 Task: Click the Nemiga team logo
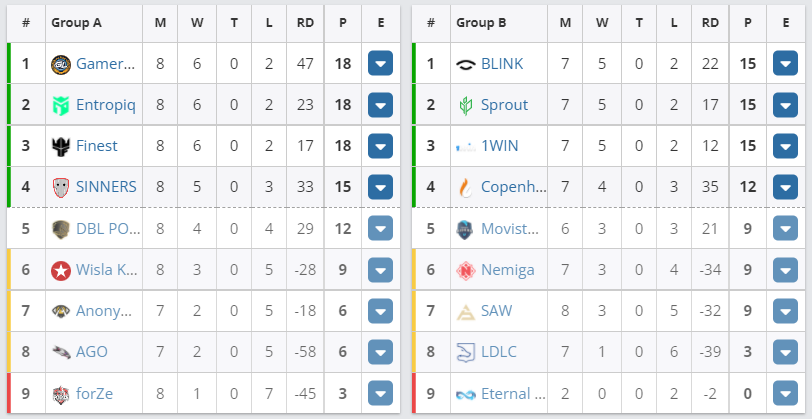[x=465, y=269]
